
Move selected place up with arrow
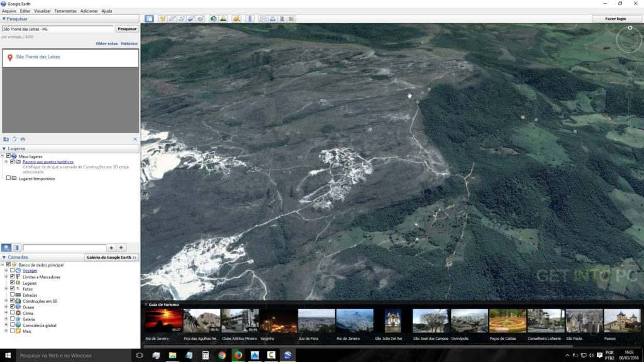(x=111, y=248)
